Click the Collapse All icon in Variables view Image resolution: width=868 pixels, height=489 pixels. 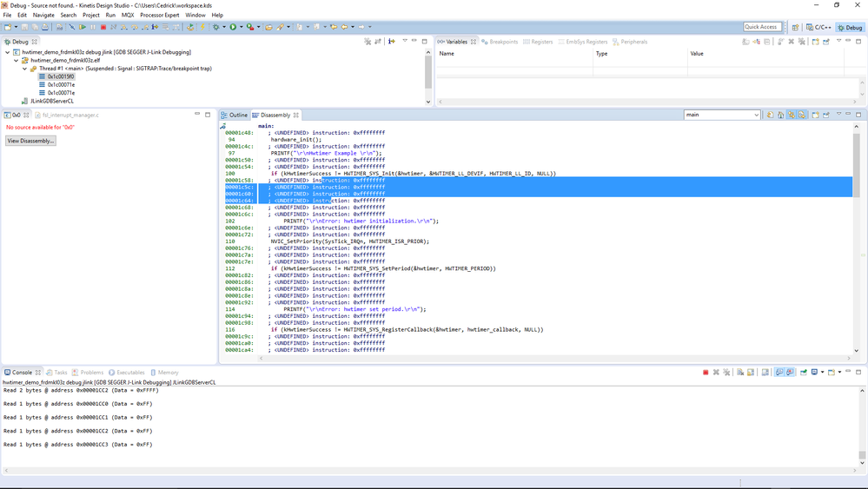pos(766,42)
